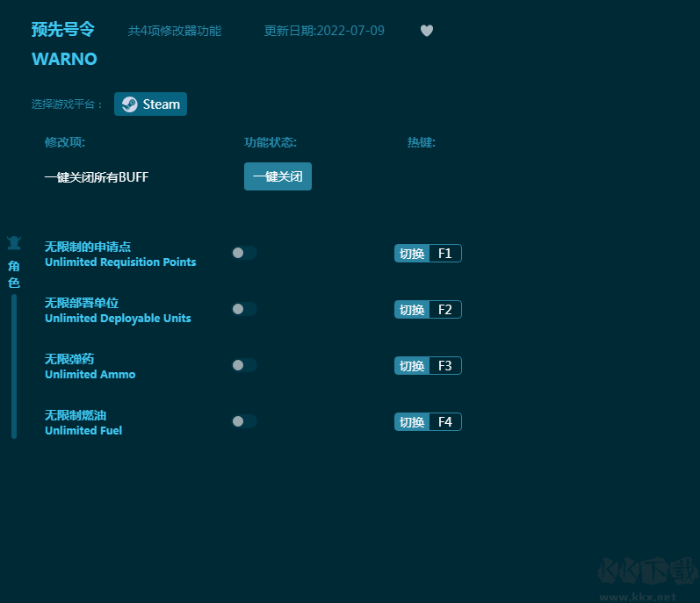Click the heart favorite icon

(427, 31)
